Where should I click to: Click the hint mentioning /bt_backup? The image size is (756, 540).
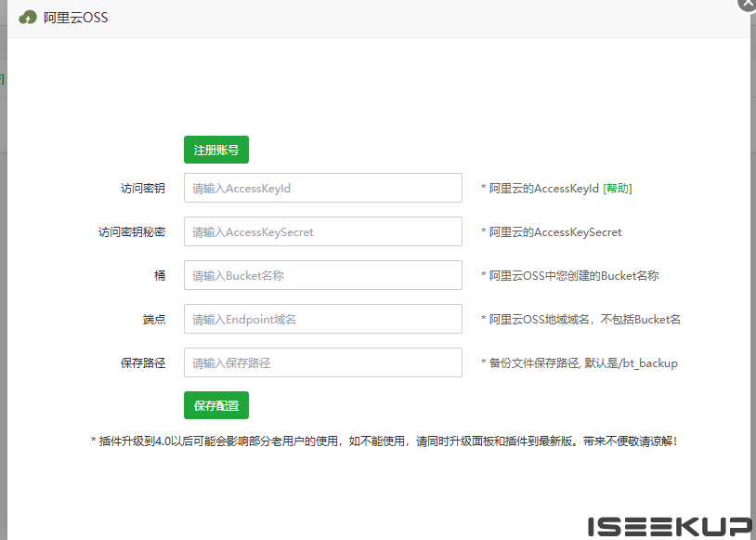(579, 362)
